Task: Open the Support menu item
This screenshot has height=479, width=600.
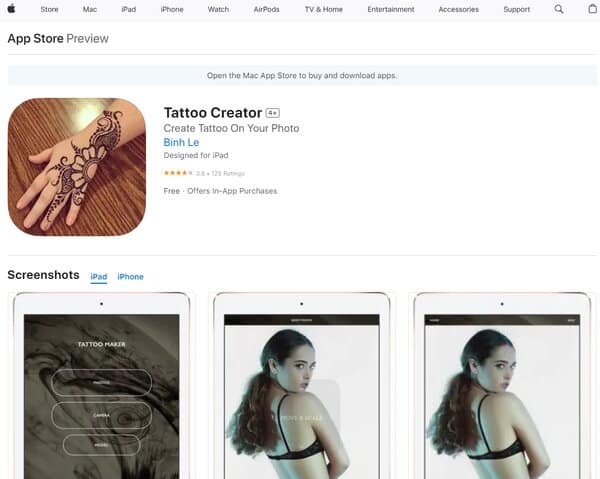Action: coord(517,10)
